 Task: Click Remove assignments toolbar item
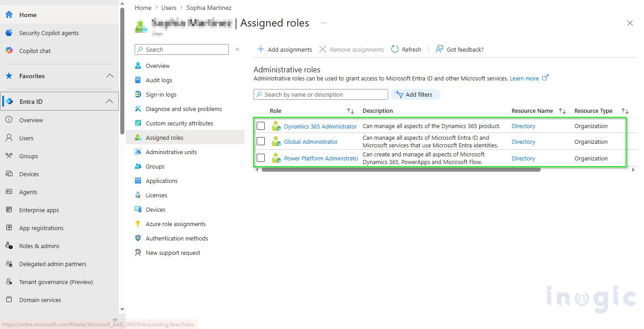pyautogui.click(x=351, y=49)
